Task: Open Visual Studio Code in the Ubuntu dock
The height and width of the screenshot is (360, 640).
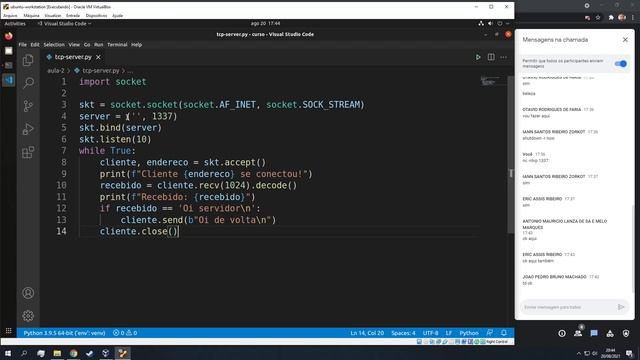Action: (9, 80)
